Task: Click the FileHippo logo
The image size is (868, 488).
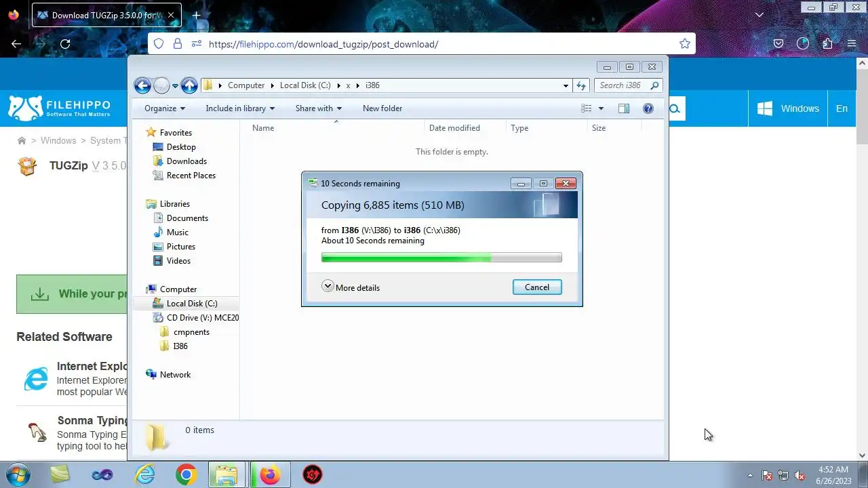Action: [x=59, y=108]
